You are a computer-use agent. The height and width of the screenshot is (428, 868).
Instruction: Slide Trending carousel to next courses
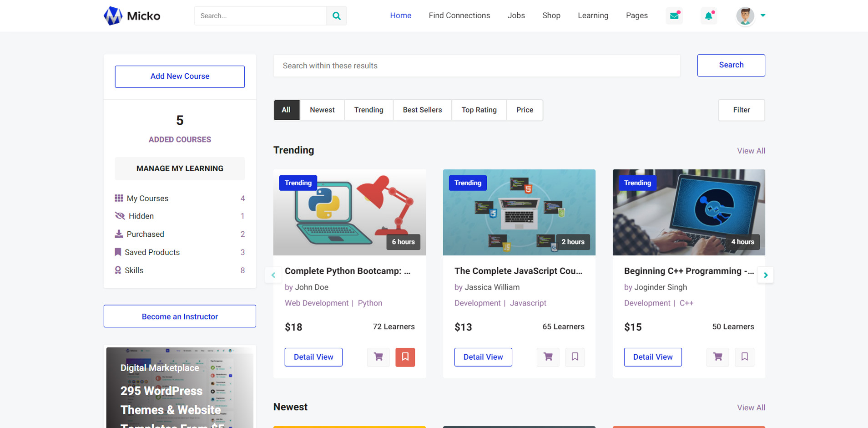(765, 275)
